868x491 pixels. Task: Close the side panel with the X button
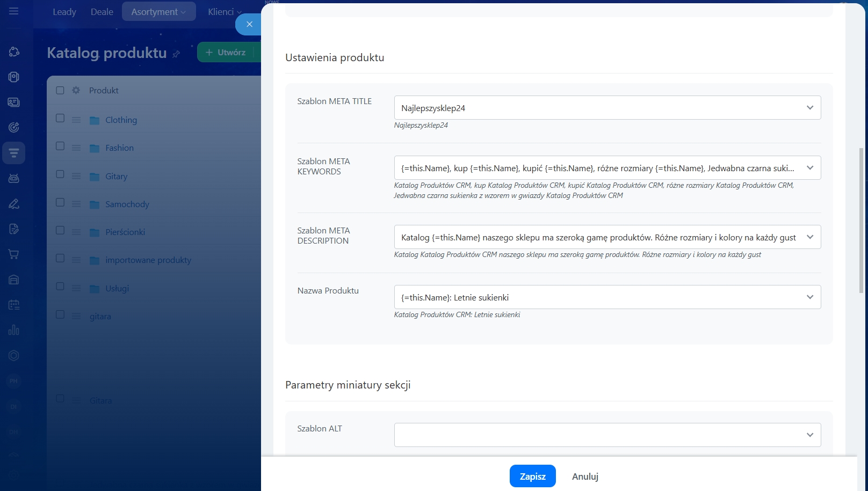tap(249, 24)
